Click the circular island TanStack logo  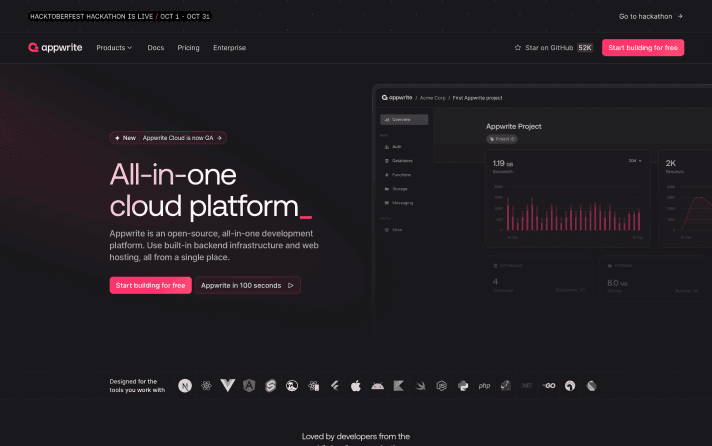[292, 386]
